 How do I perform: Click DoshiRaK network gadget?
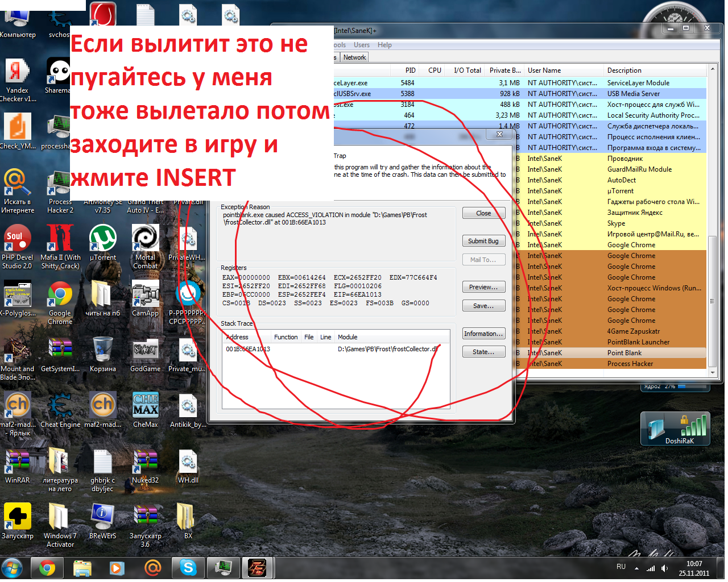tap(676, 429)
